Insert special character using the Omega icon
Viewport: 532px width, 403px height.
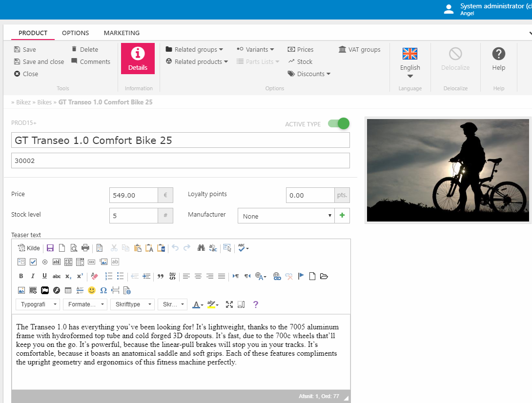[x=103, y=290]
